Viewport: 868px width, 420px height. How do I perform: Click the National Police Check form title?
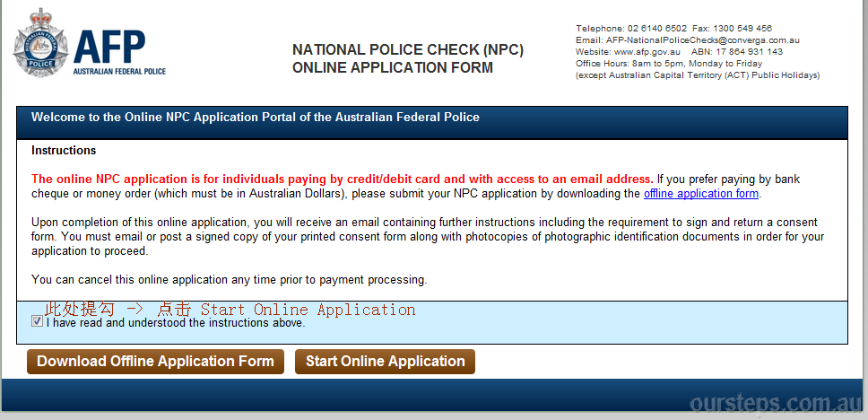(408, 58)
